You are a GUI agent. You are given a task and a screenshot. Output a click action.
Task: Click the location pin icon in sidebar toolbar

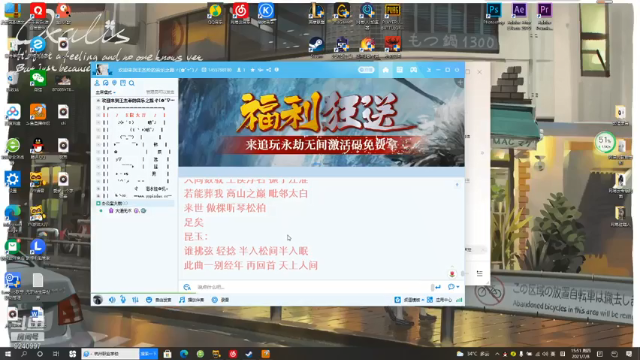114,83
